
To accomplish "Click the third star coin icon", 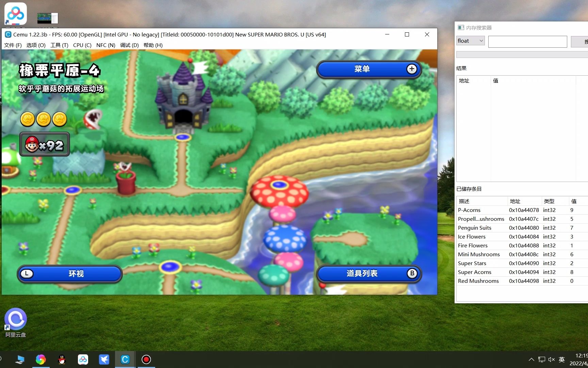I will pyautogui.click(x=60, y=119).
